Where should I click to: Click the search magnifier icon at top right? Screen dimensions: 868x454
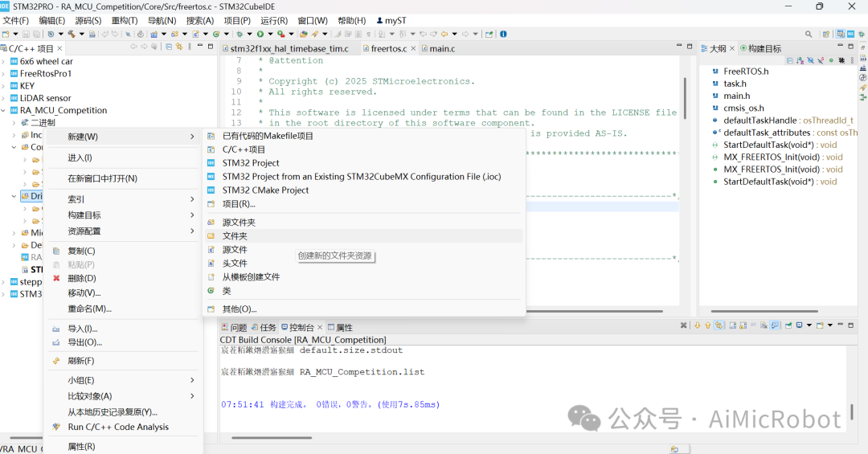click(x=809, y=34)
